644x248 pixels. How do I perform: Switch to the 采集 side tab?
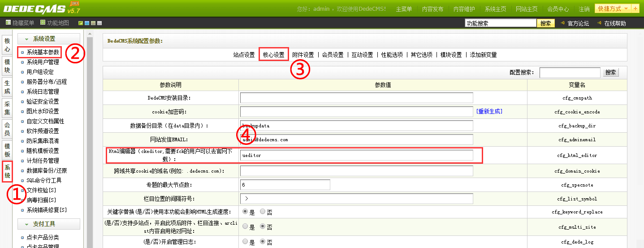point(7,108)
